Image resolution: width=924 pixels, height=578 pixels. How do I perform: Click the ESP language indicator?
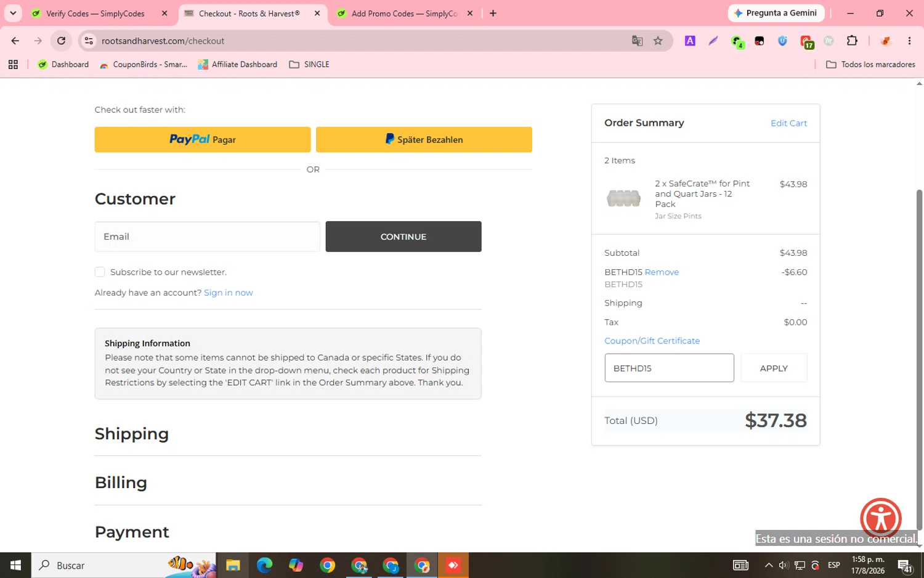[834, 565]
